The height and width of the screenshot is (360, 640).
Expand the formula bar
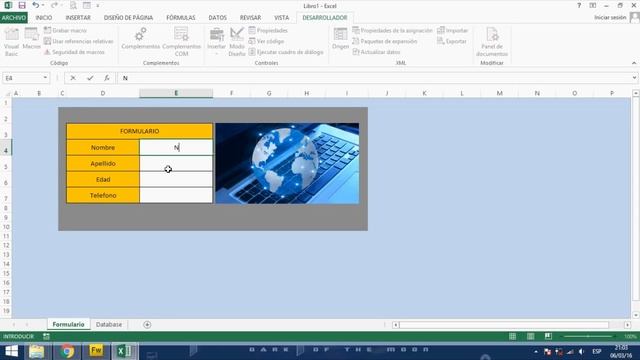634,78
